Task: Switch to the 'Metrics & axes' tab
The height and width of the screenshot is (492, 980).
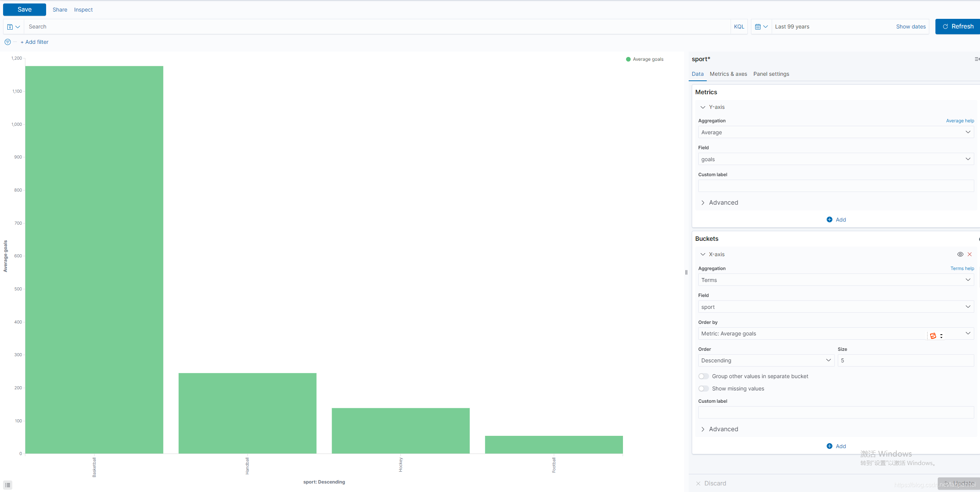Action: [729, 74]
